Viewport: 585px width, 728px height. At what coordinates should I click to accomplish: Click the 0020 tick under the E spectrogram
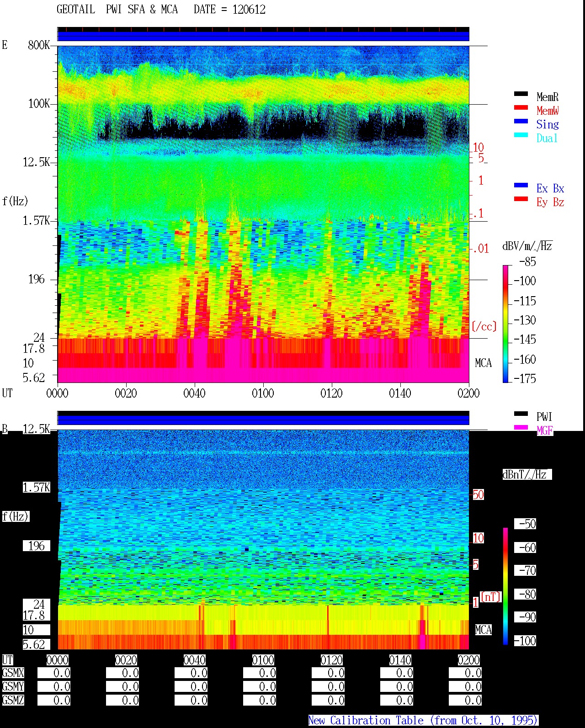(x=126, y=393)
